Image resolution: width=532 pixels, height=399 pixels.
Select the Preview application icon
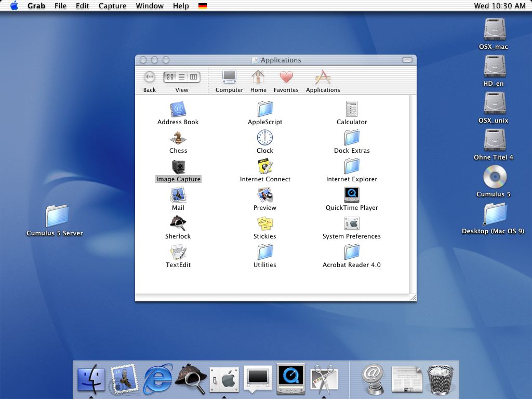[265, 195]
